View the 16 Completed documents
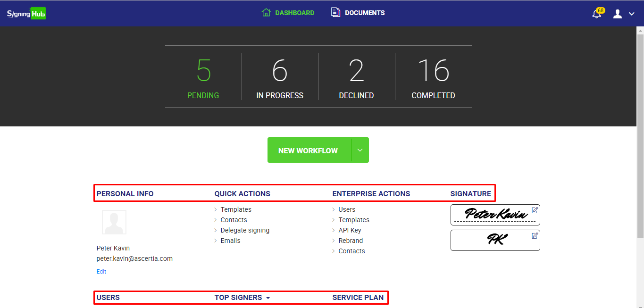 [433, 77]
